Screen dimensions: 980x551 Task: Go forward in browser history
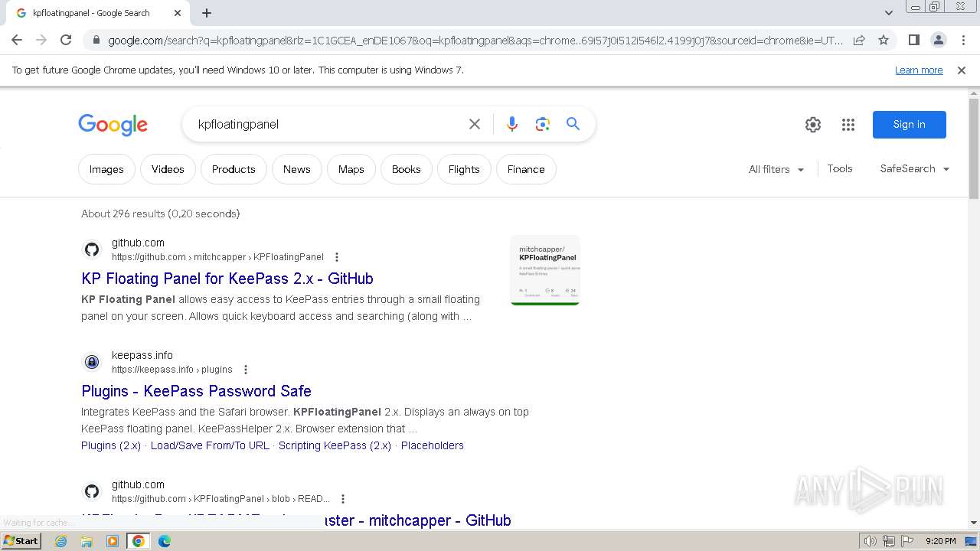(41, 40)
